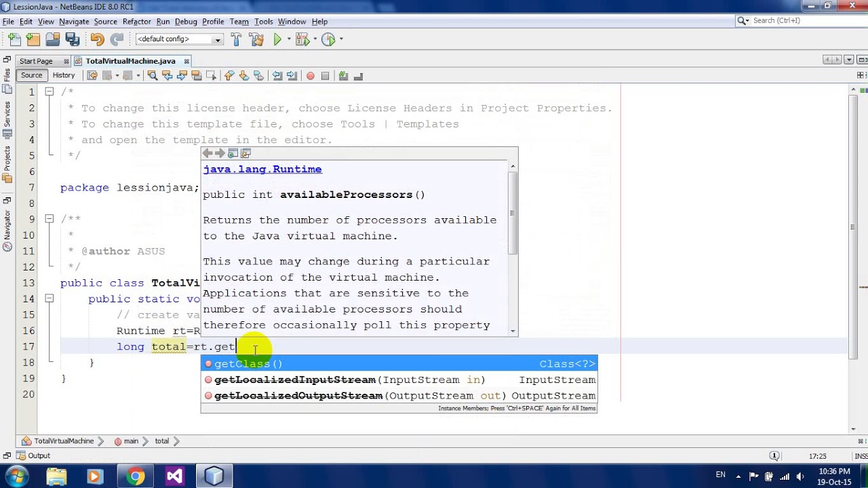Click the notifications indicator in status bar
Viewport: 868px width, 488px height.
click(774, 456)
